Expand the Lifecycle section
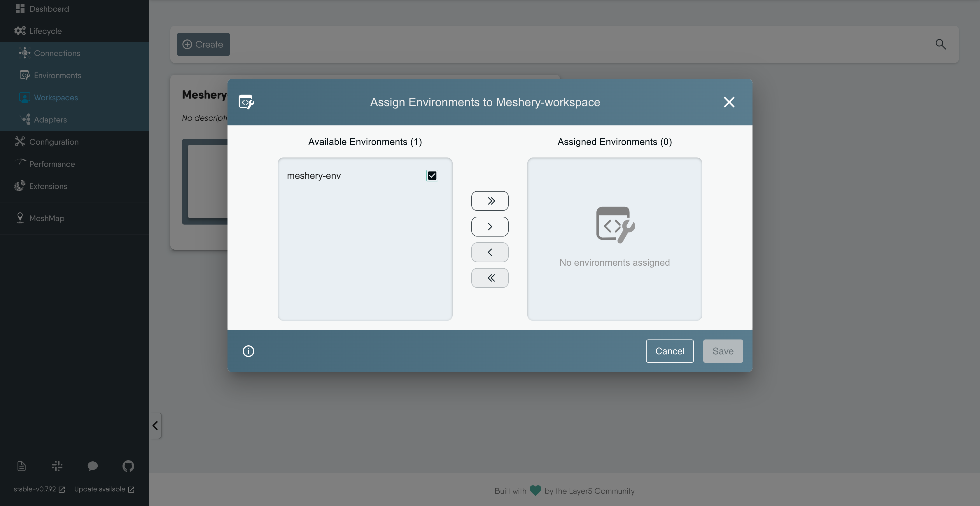Image resolution: width=980 pixels, height=506 pixels. [45, 31]
